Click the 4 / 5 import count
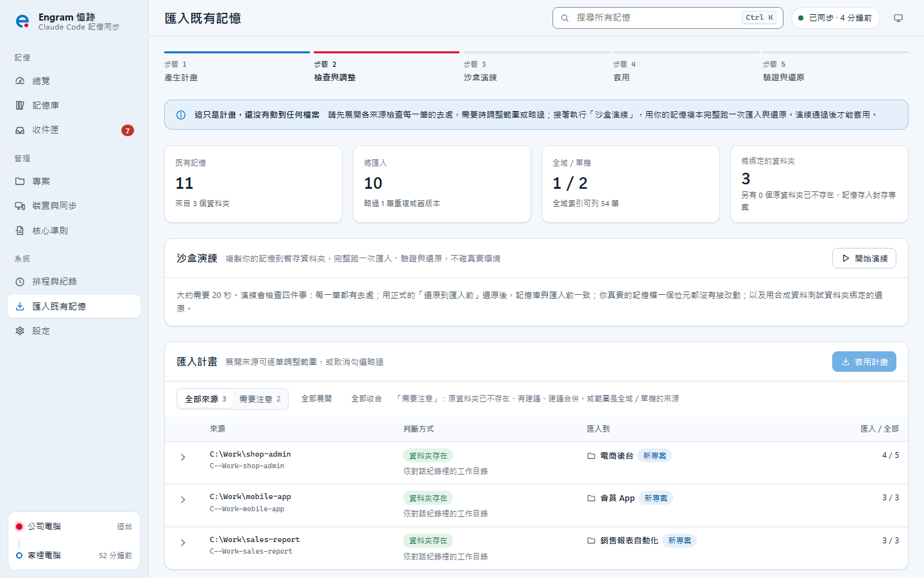Image resolution: width=924 pixels, height=578 pixels. (890, 455)
